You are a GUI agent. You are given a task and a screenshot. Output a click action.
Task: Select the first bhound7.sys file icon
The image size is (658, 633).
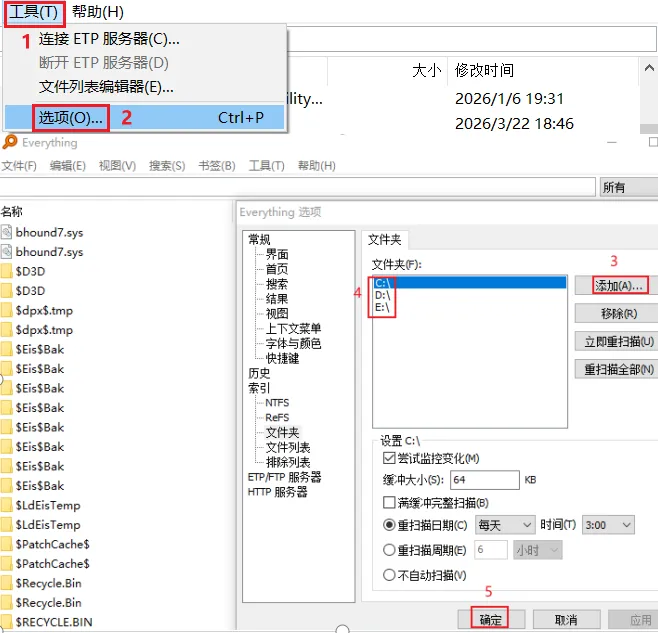click(6, 232)
